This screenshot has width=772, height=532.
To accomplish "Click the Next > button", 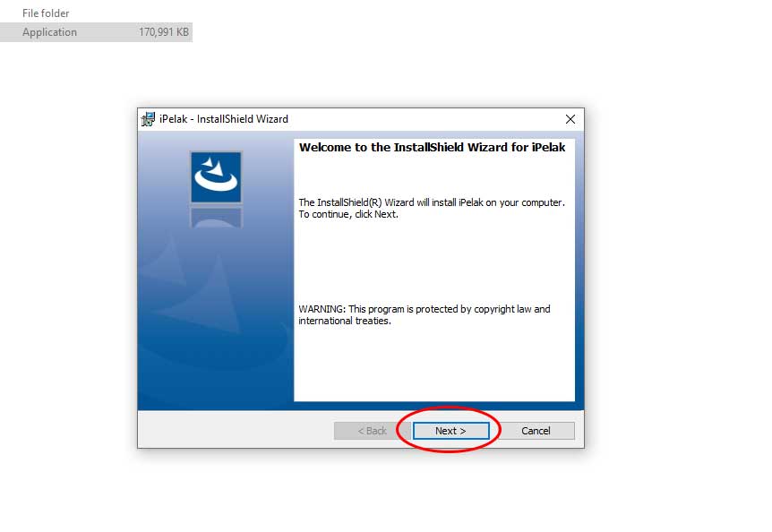I will coord(451,431).
